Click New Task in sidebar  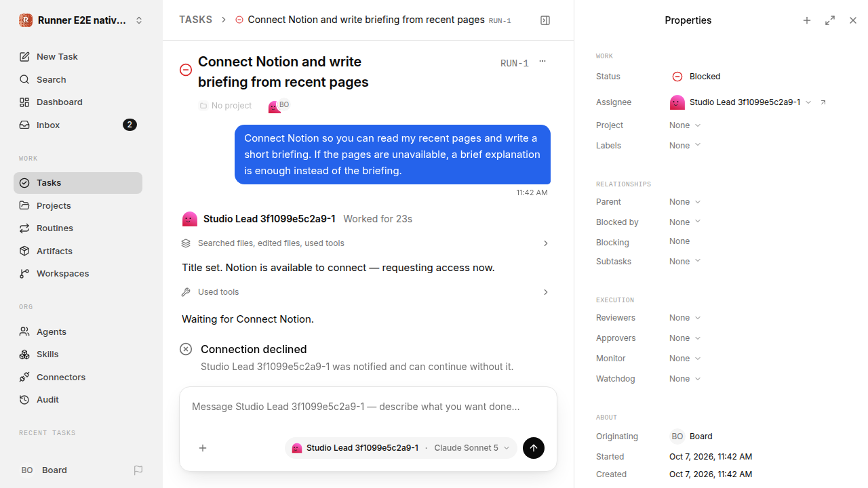pos(78,57)
